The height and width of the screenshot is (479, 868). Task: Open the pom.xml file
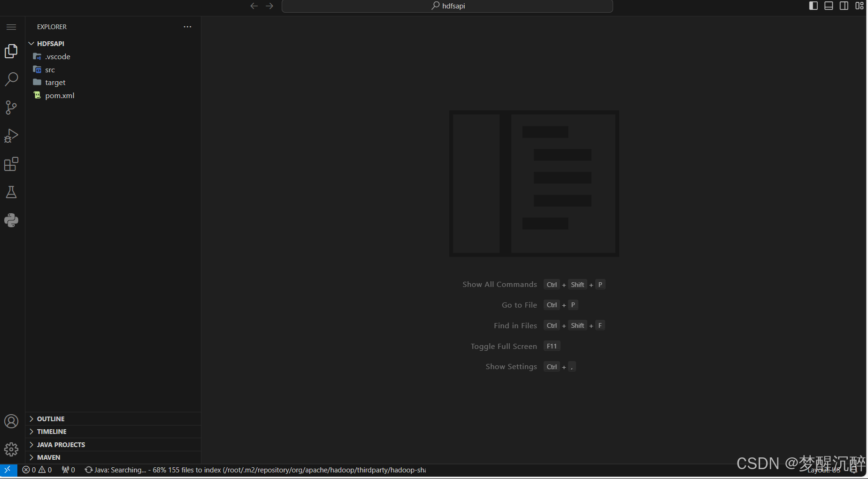pos(113,95)
